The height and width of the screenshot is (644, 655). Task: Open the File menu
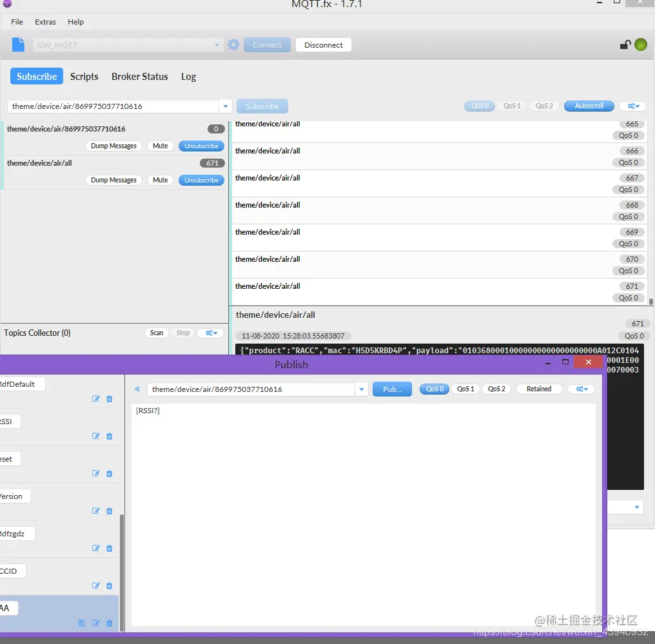click(17, 22)
